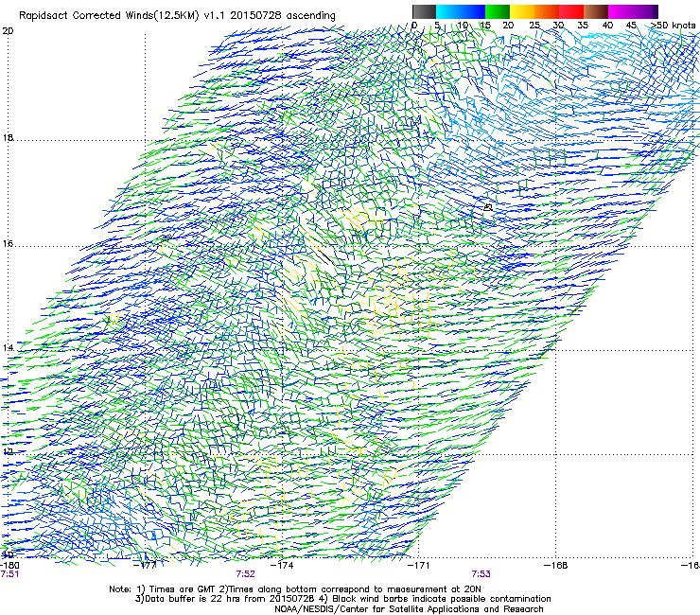This screenshot has height=615, width=700.
Task: Click the Rapidscat Corrected Winds title text
Action: tap(177, 15)
